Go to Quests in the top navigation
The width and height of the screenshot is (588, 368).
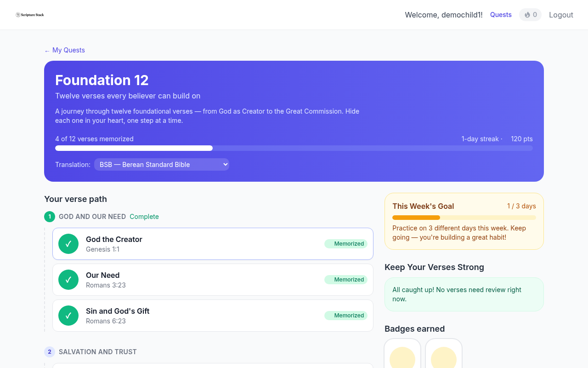[x=501, y=15]
